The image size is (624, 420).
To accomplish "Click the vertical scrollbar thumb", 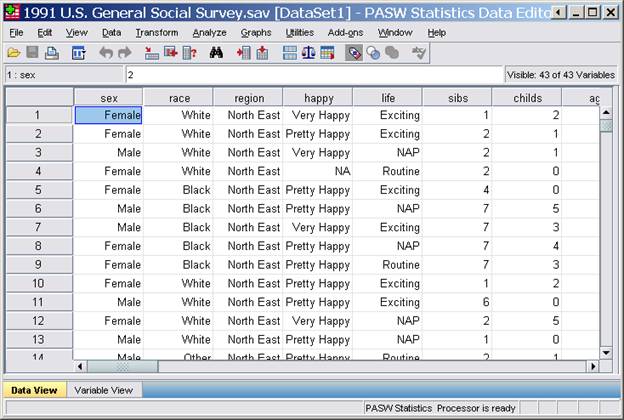I will click(606, 126).
